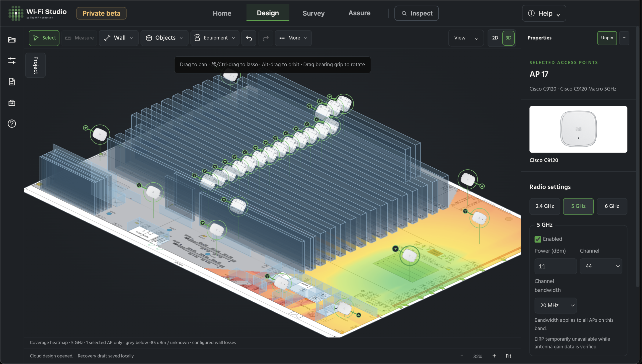Image resolution: width=642 pixels, height=364 pixels.
Task: Switch to the Survey tab
Action: tap(313, 13)
